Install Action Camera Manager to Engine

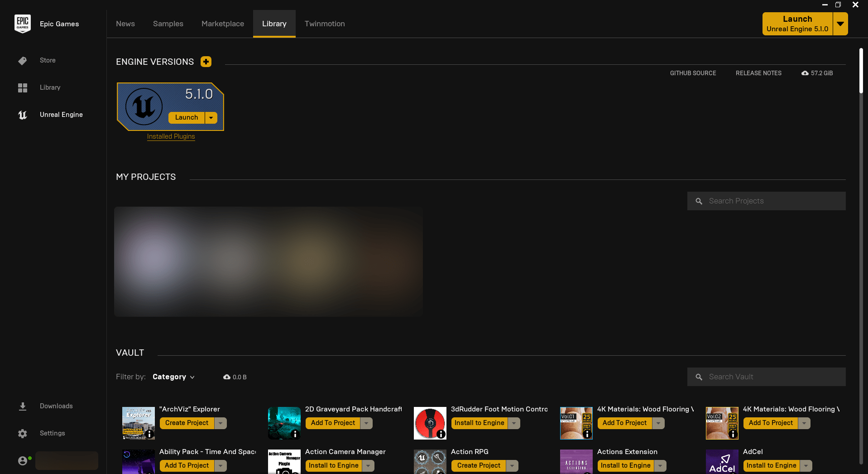coord(334,466)
